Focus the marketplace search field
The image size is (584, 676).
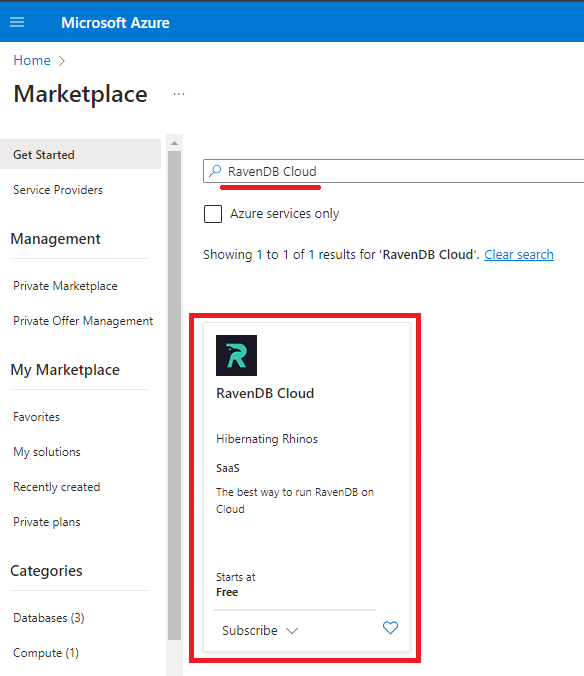tap(393, 171)
